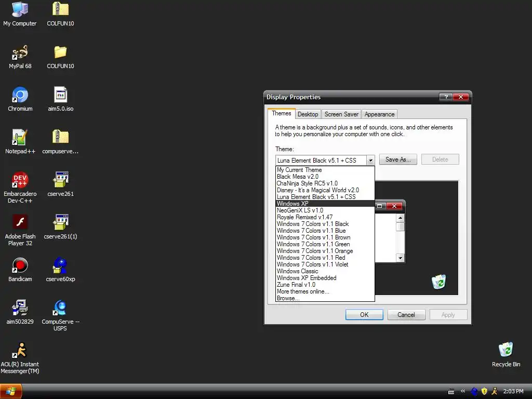Viewport: 532px width, 399px height.
Task: Select Zune Final v1.0 theme
Action: 325,285
